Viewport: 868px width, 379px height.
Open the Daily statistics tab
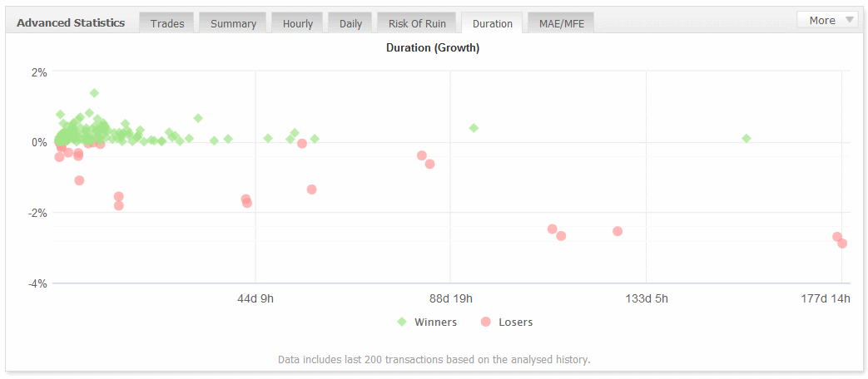pos(350,23)
